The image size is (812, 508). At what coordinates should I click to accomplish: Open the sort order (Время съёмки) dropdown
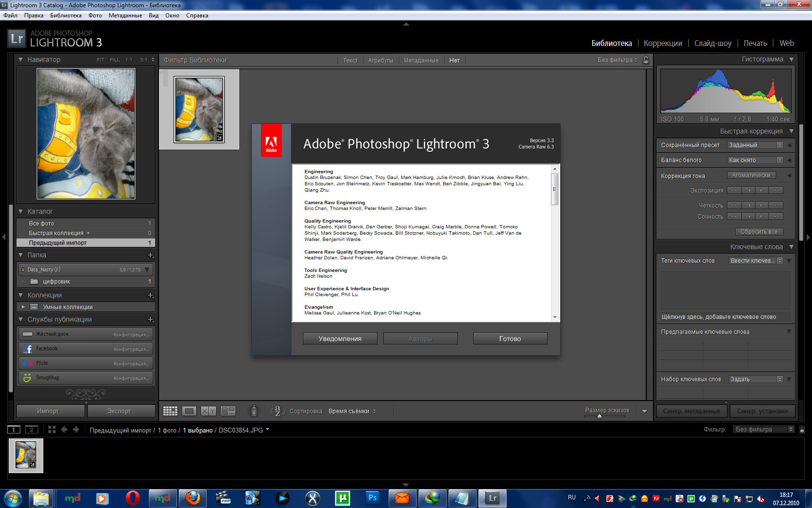352,411
